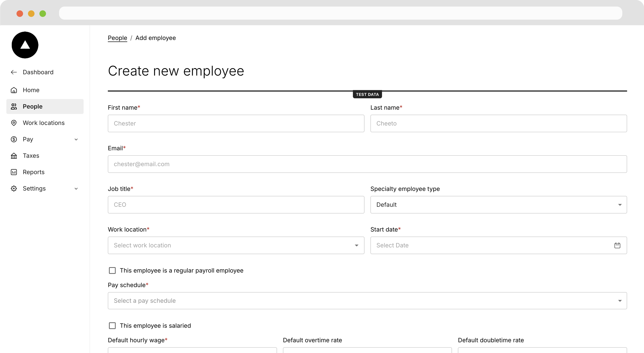
Task: Select People in the sidebar
Action: click(45, 106)
